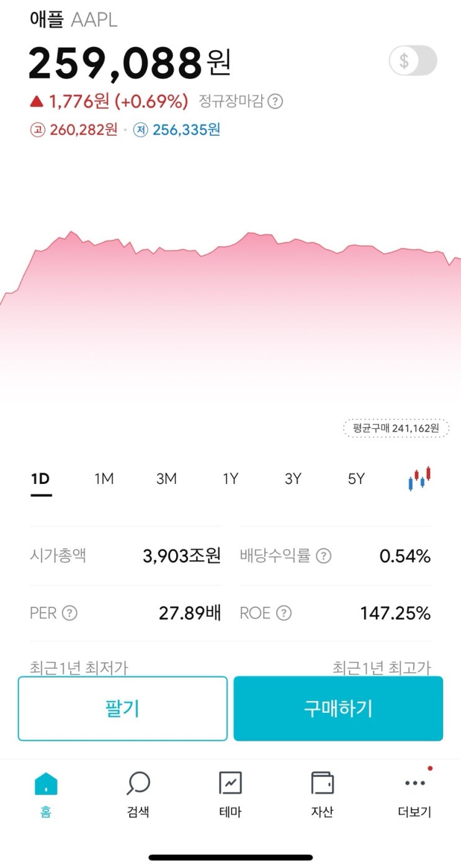461x868 pixels.
Task: Select the 1D chart range
Action: click(x=40, y=479)
